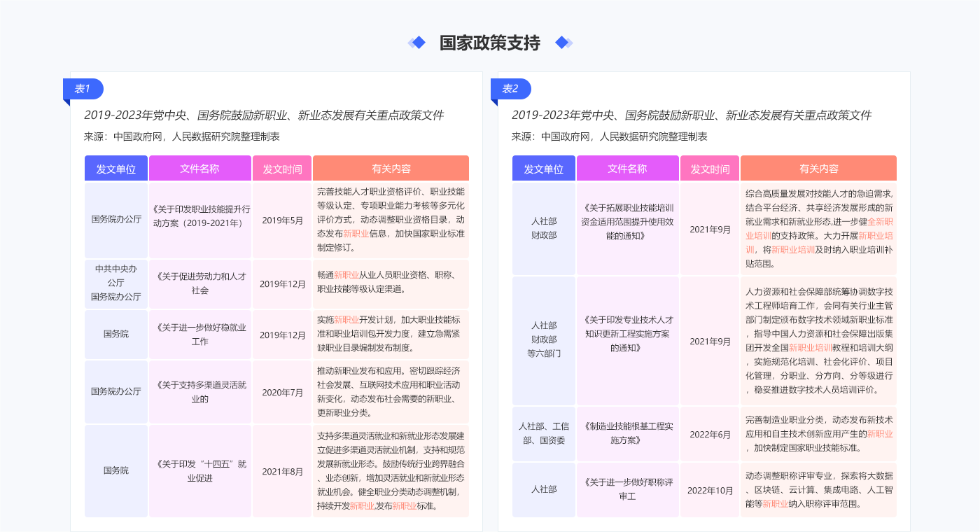The image size is (980, 532).
Task: Click the 2022年10月 date cell
Action: (x=710, y=489)
